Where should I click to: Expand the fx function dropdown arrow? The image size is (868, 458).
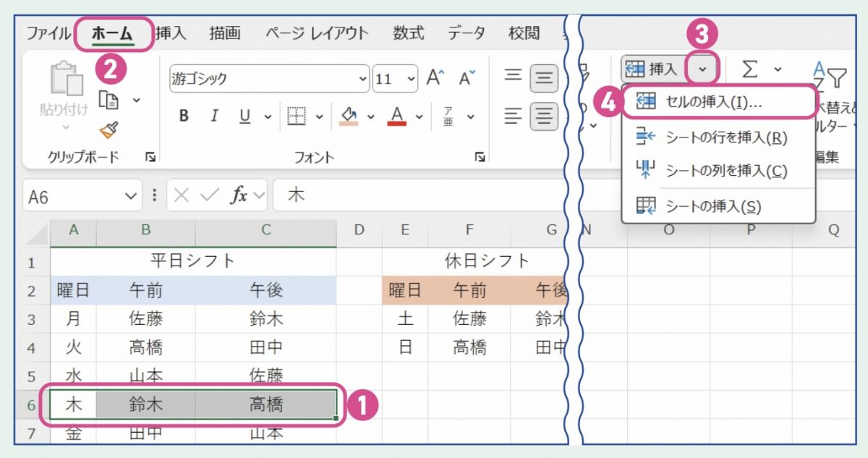tap(260, 195)
